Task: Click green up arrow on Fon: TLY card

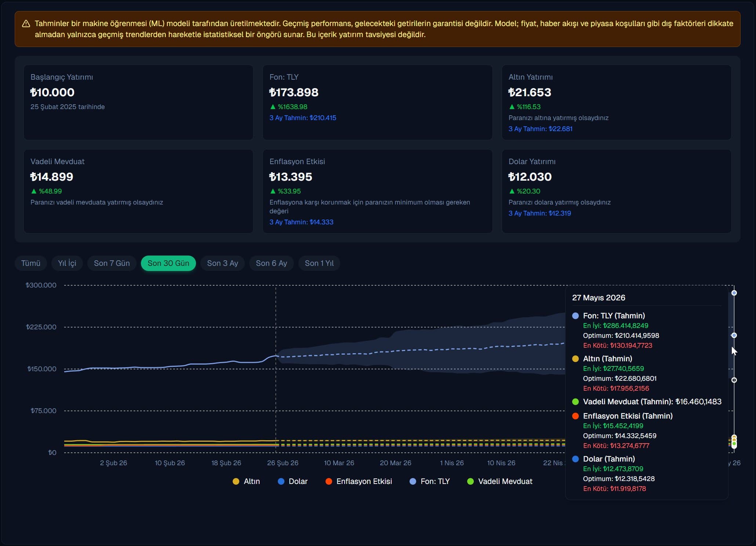Action: (x=273, y=107)
